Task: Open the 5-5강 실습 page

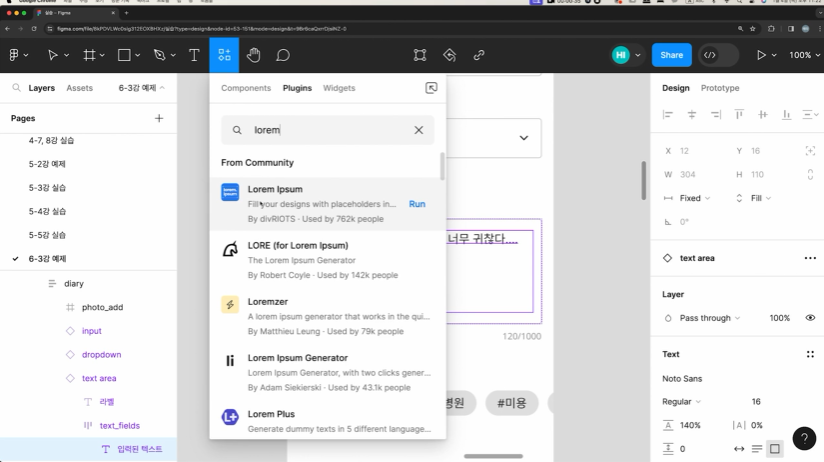Action: (x=47, y=235)
